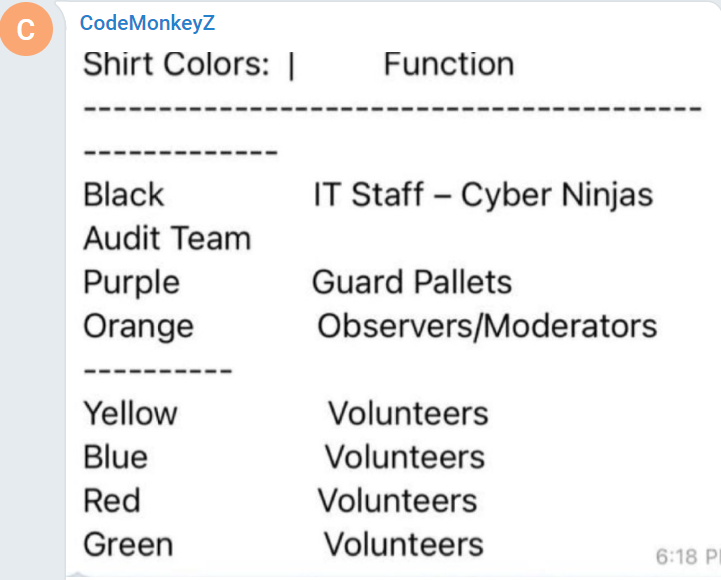Click the orange C avatar icon
Viewport: 721px width, 580px height.
(26, 29)
